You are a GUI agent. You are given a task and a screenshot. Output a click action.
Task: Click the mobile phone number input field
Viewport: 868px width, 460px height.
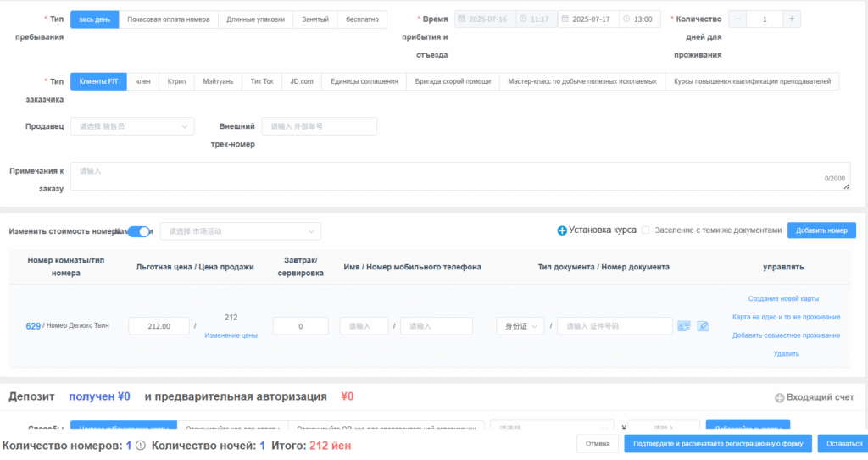437,326
